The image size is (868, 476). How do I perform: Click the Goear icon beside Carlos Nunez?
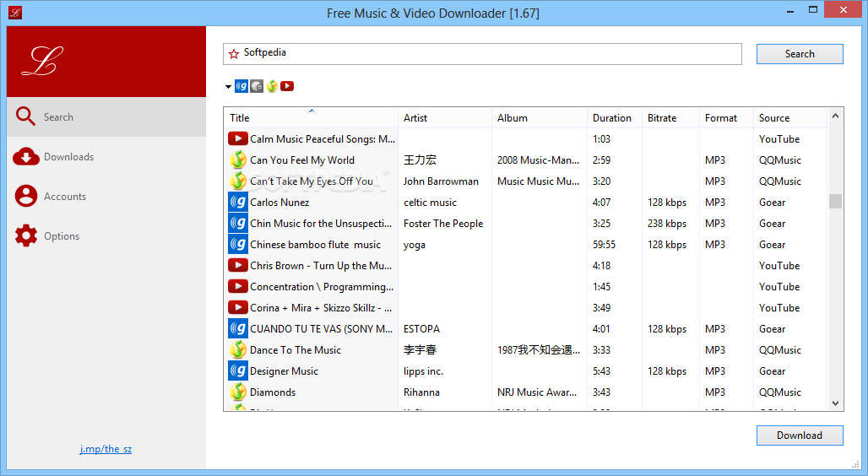[x=238, y=203]
